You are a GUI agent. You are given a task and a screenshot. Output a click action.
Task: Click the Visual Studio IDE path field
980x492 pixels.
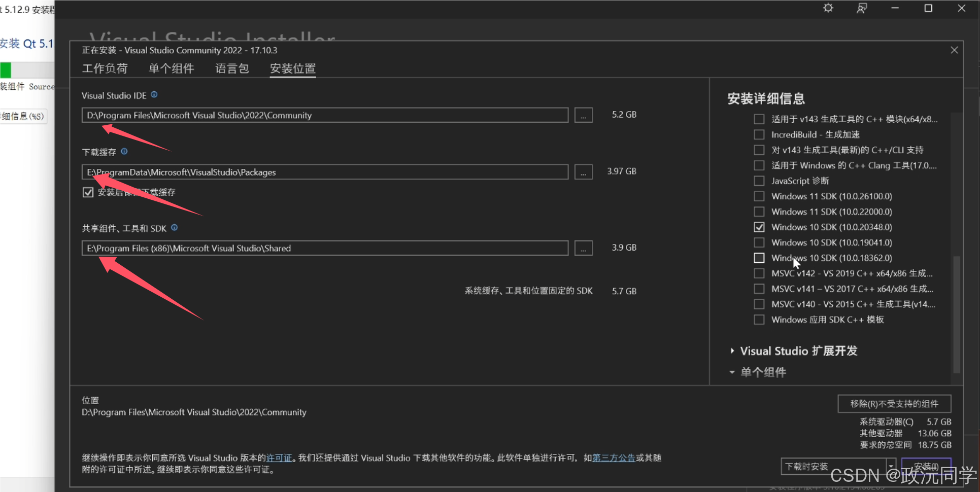[x=325, y=115]
